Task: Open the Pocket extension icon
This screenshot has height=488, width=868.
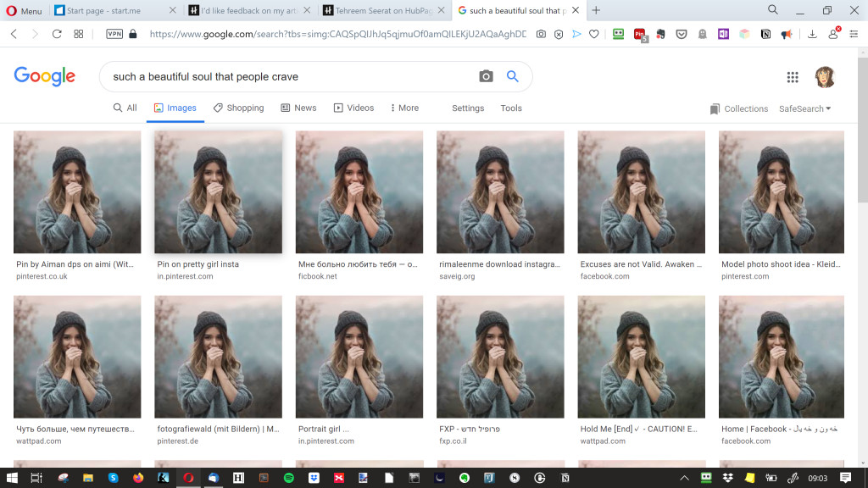Action: [x=682, y=34]
